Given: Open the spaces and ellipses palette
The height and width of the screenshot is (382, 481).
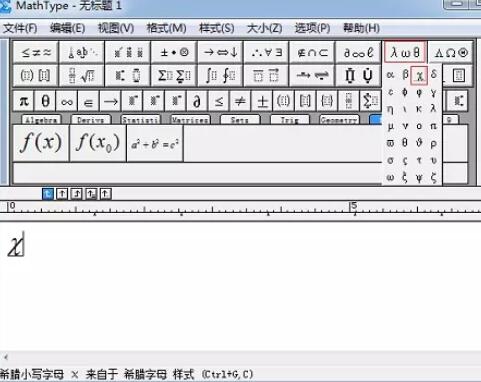Looking at the screenshot, I should pos(82,52).
